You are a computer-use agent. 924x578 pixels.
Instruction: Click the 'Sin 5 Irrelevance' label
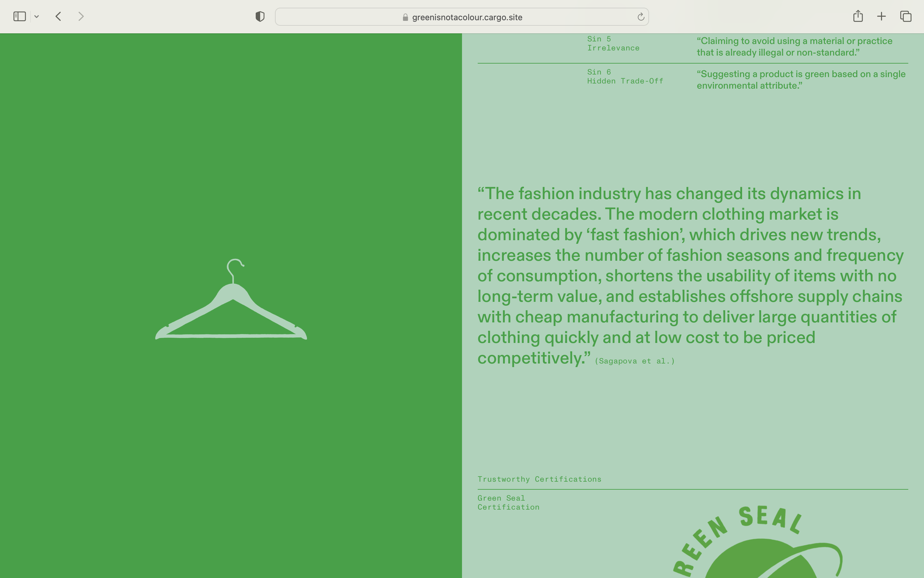(x=613, y=44)
